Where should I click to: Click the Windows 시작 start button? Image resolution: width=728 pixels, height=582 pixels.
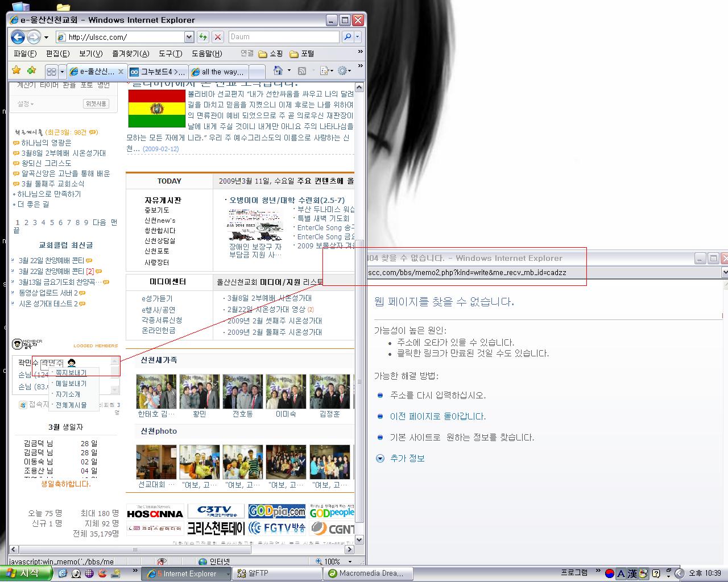[26, 573]
